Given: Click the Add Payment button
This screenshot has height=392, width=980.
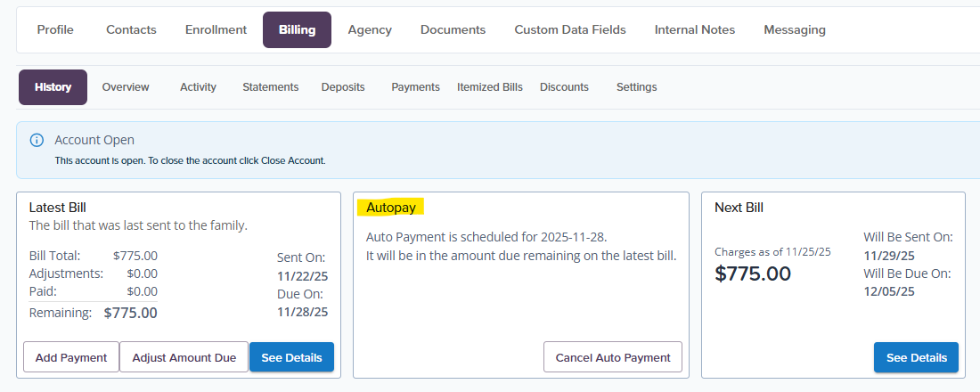Looking at the screenshot, I should click(x=71, y=357).
